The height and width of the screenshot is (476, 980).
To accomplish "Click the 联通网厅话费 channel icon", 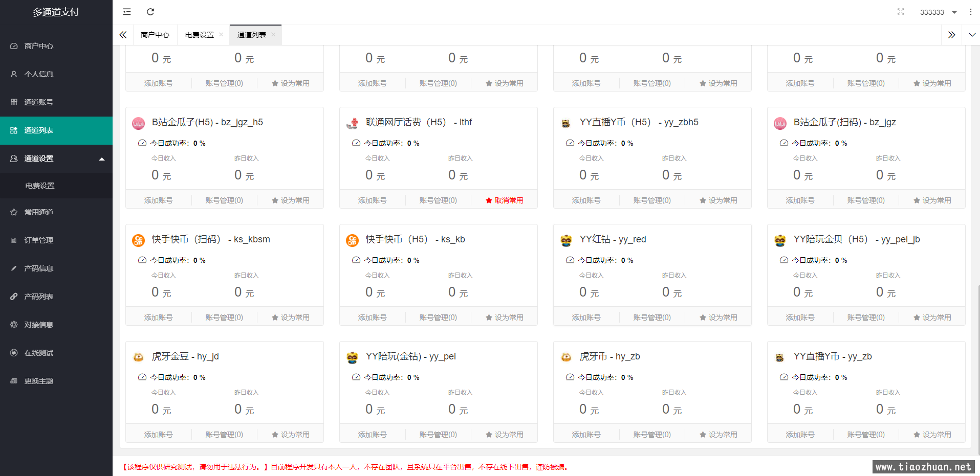I will pos(353,123).
